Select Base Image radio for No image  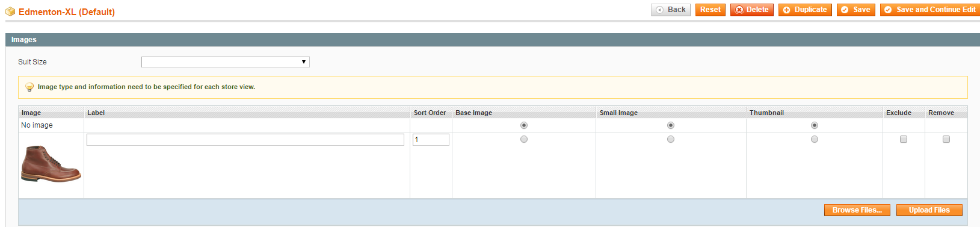[524, 125]
